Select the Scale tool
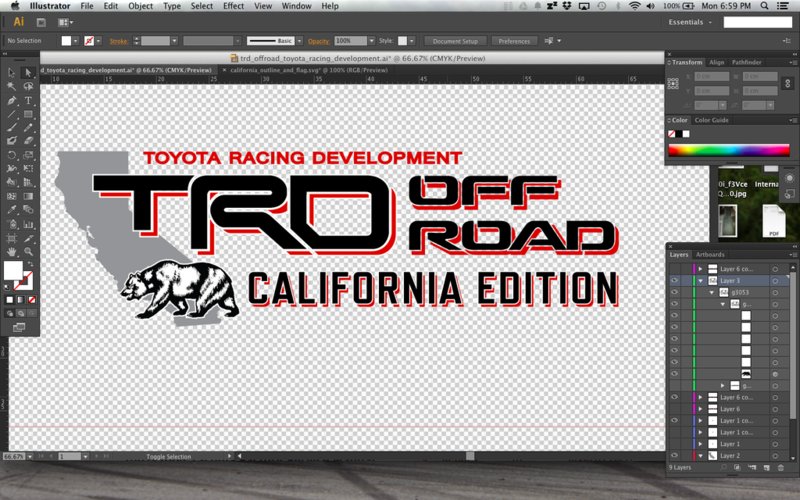The width and height of the screenshot is (800, 500). [x=28, y=155]
